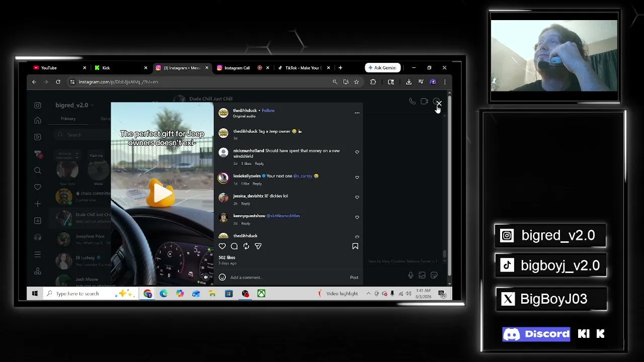Reply to lexiekellyswim's comment
This screenshot has height=362, width=644.
coord(257,184)
